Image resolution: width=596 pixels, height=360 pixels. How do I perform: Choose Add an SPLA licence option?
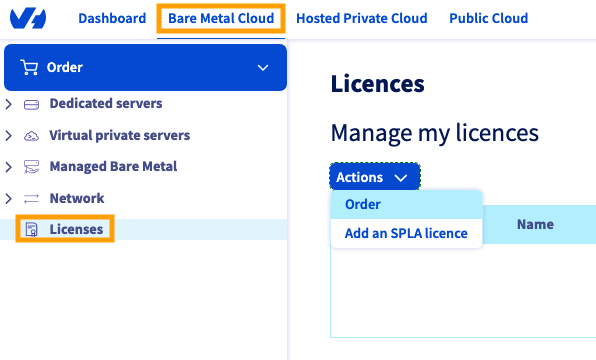[x=406, y=233]
